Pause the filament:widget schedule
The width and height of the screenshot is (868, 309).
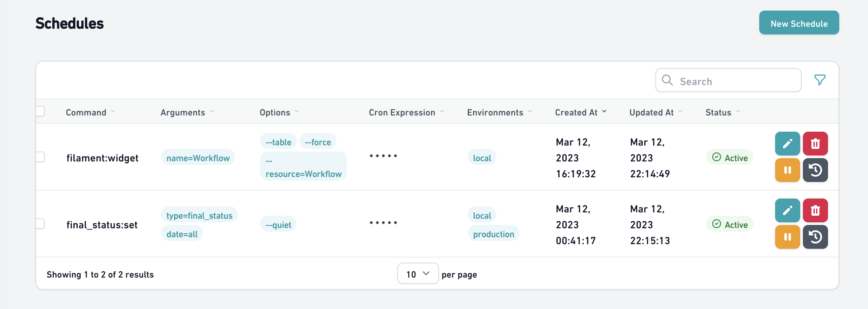click(x=787, y=170)
